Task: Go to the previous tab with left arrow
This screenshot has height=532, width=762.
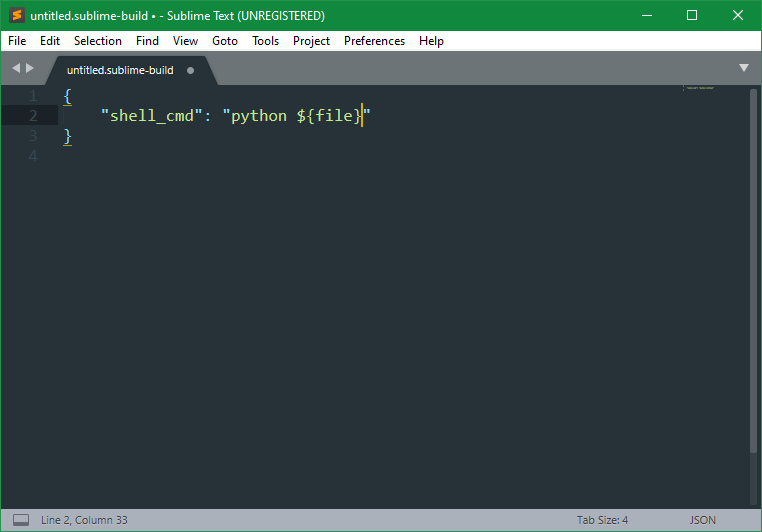Action: [16, 68]
